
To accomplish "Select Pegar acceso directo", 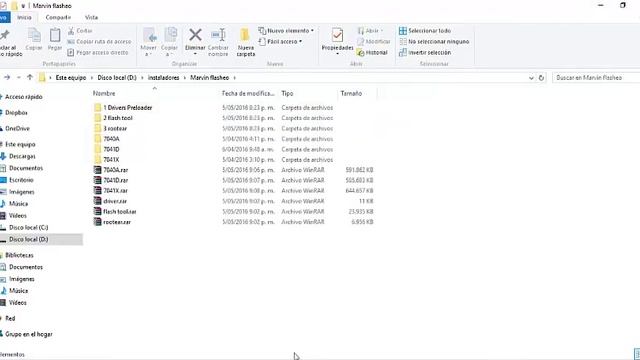I will coord(98,52).
